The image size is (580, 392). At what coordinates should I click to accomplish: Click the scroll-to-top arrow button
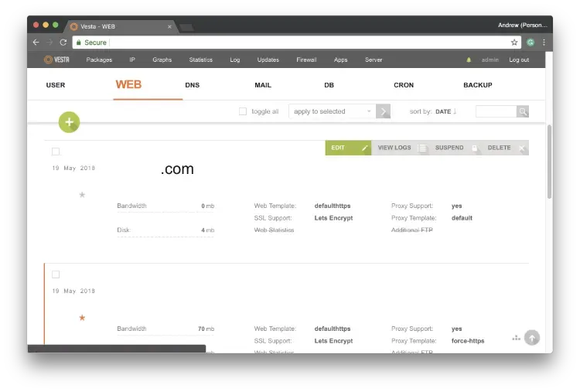[x=531, y=338]
